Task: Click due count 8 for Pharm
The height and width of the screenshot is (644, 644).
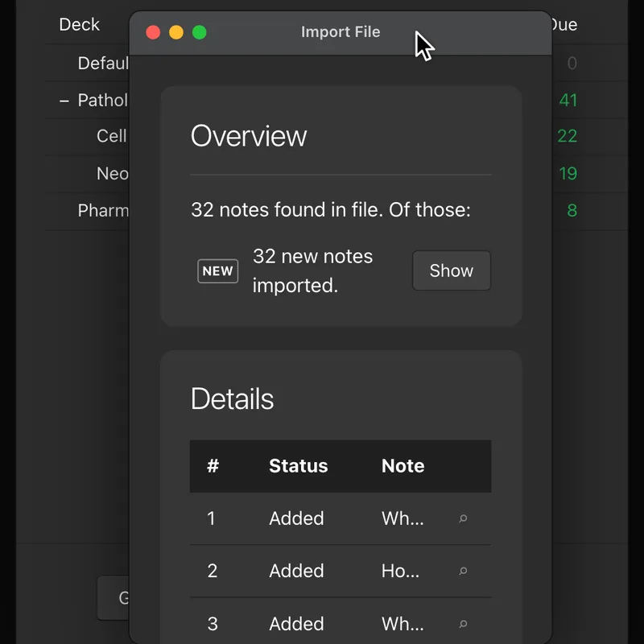Action: pyautogui.click(x=572, y=210)
